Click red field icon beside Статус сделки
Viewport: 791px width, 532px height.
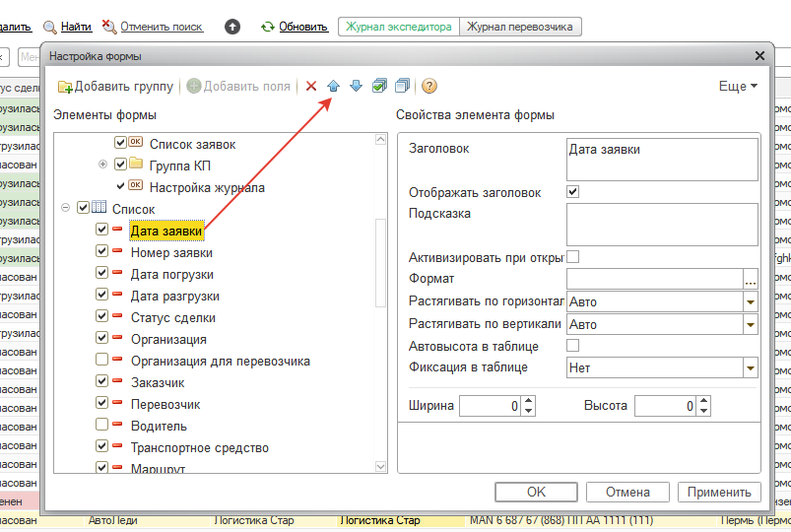tap(117, 315)
